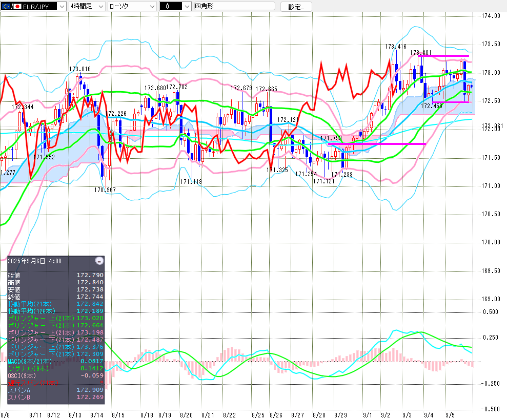
Task: Open the 4時間足 timeframe dropdown
Action: point(87,6)
